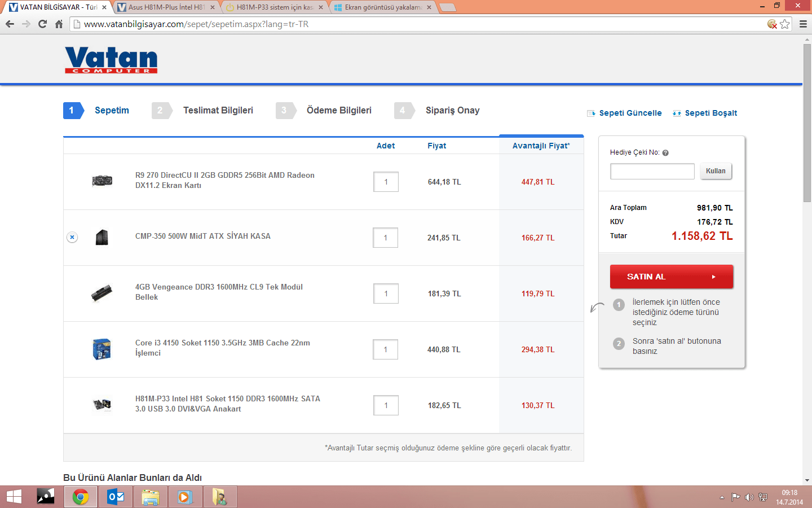Screen dimensions: 812x508
Task: Open the Action Center flag icon
Action: click(735, 497)
